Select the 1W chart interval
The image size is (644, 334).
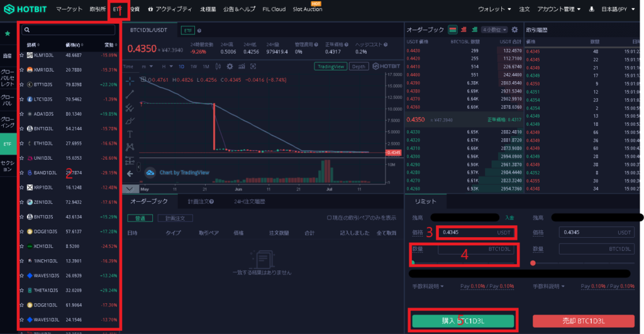tap(194, 66)
